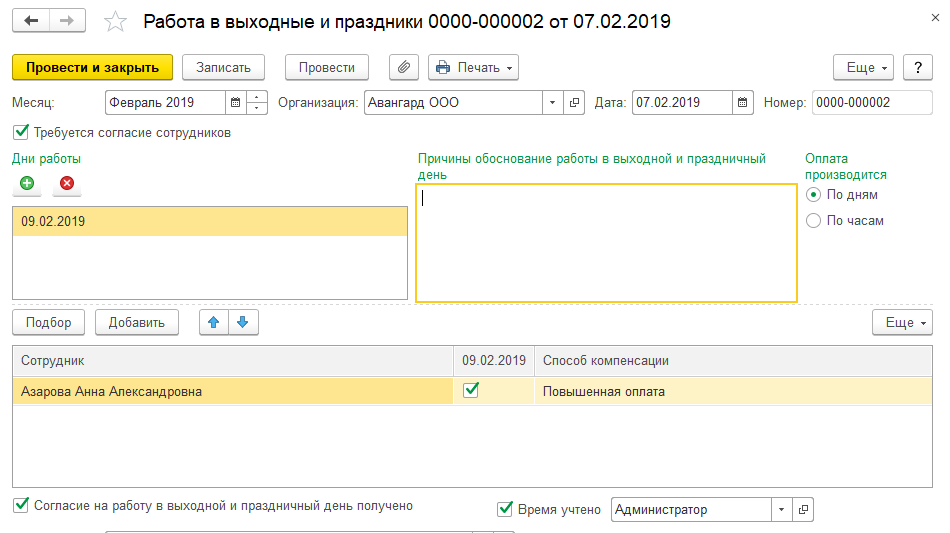Focus the Организация field with Авангард ООО
The image size is (950, 533).
coord(453,102)
